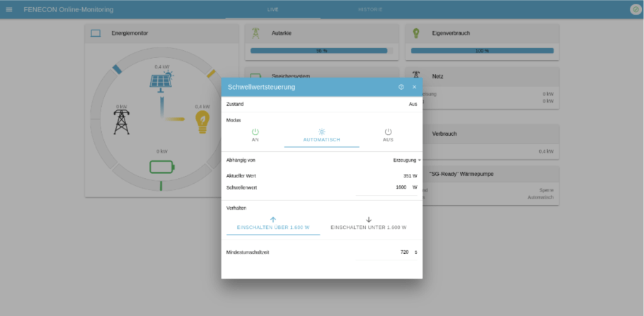This screenshot has width=644, height=316.
Task: Click the yellow light bulb consumption icon
Action: 202,122
